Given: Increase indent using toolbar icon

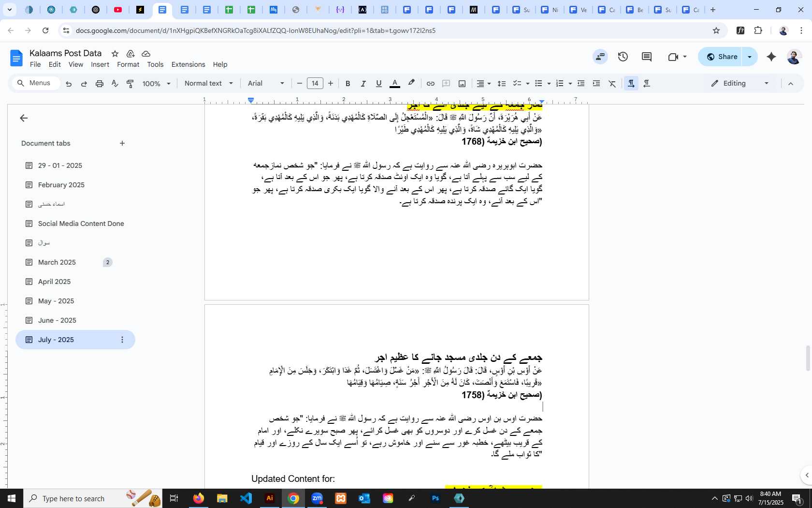Looking at the screenshot, I should [596, 84].
